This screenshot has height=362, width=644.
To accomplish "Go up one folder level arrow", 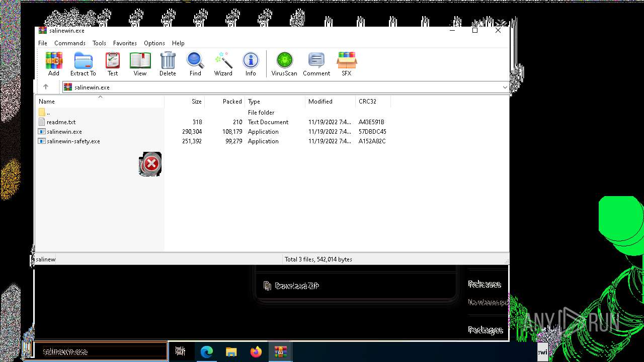I will pyautogui.click(x=46, y=87).
